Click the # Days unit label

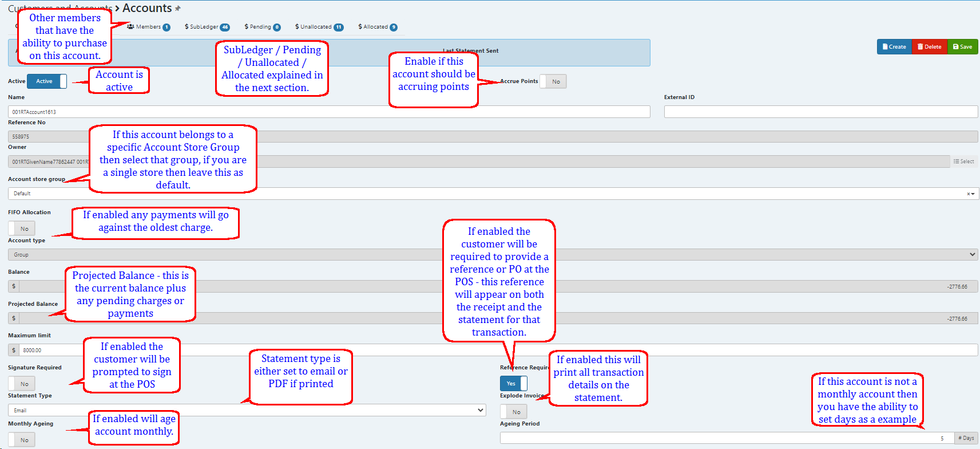pyautogui.click(x=967, y=438)
